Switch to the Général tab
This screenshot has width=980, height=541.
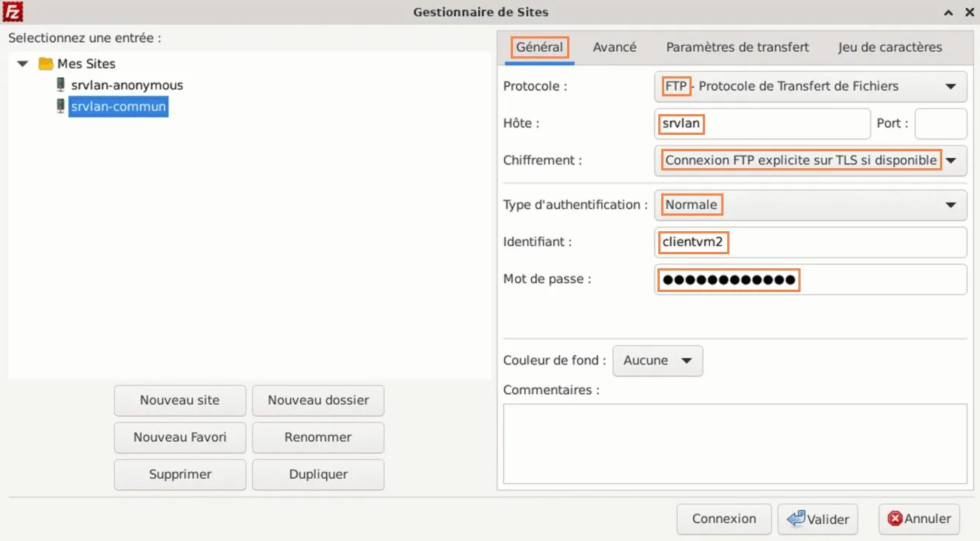[540, 47]
